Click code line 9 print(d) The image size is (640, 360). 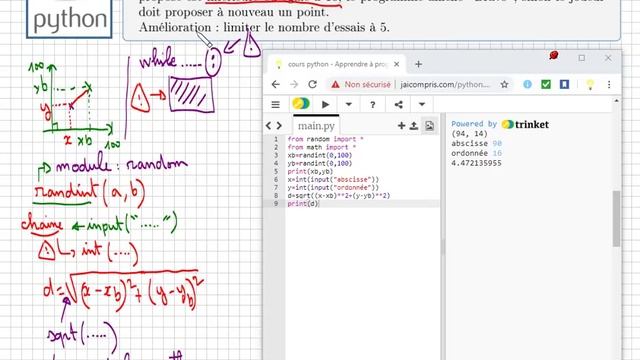[302, 204]
